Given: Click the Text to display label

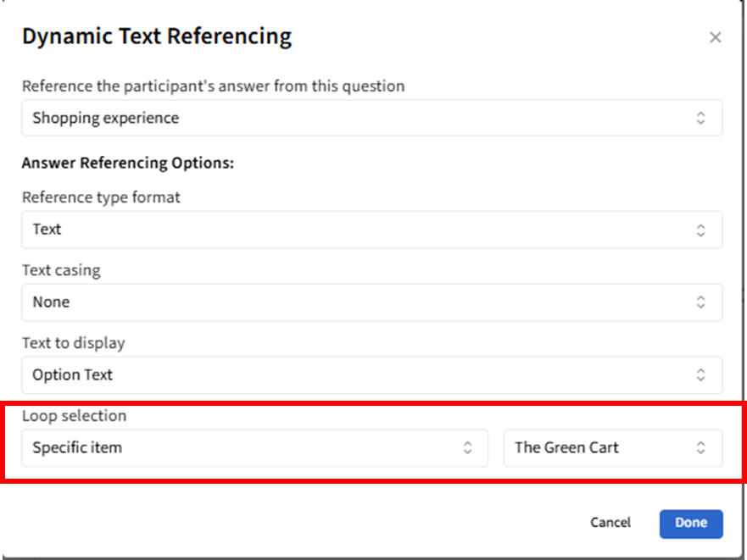Looking at the screenshot, I should tap(73, 343).
